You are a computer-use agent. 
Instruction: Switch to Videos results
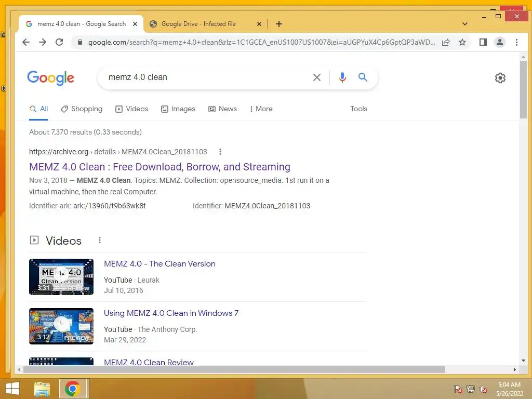click(x=131, y=109)
